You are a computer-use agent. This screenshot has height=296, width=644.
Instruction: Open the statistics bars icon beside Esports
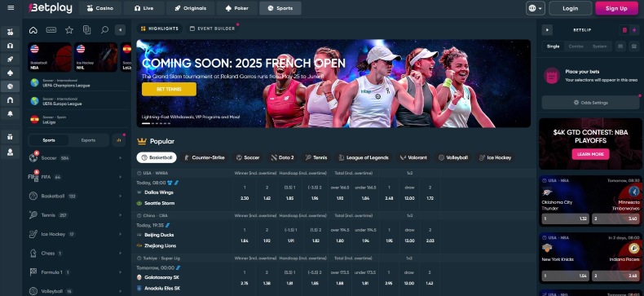point(119,140)
